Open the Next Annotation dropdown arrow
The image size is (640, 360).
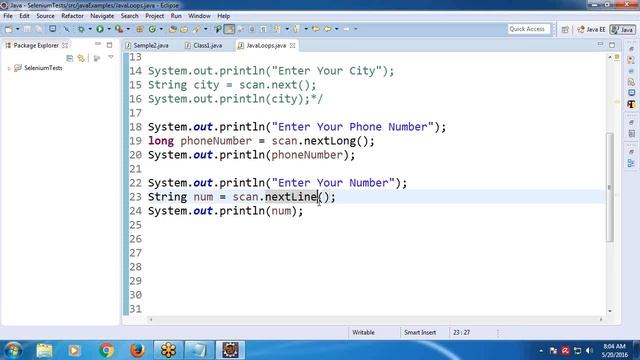pos(287,29)
